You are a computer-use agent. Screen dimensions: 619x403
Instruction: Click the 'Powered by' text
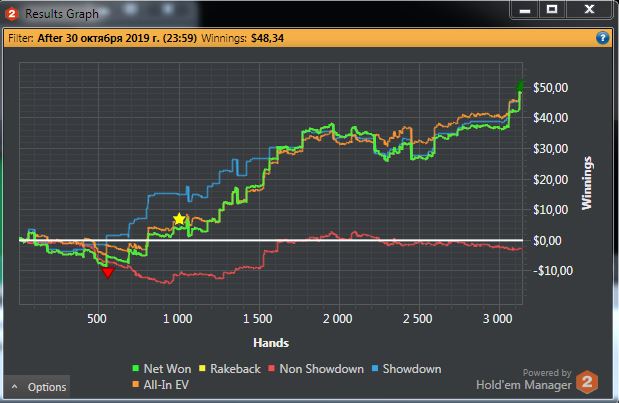coord(547,373)
